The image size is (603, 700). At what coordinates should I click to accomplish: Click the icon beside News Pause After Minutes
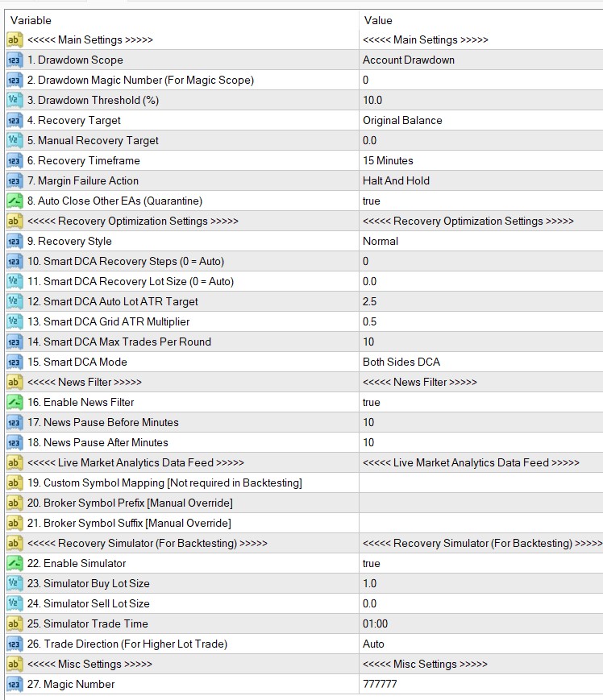tap(15, 442)
